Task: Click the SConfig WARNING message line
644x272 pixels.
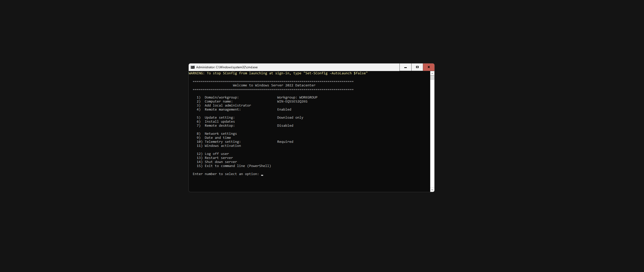Action: point(278,73)
